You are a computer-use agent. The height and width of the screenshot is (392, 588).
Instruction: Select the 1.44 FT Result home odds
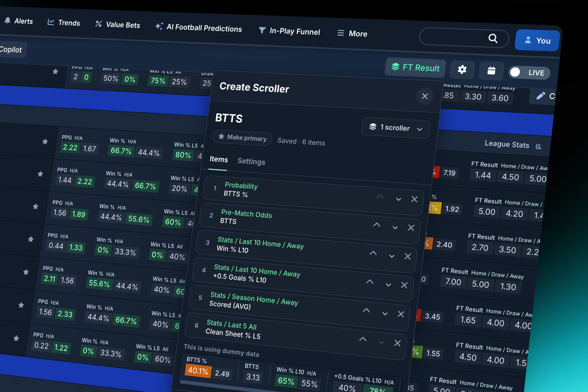point(483,175)
